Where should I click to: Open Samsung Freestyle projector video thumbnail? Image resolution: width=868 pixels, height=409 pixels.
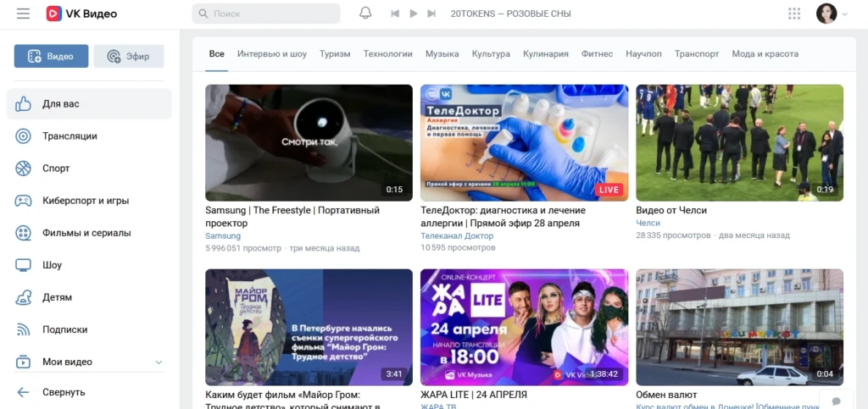(309, 142)
